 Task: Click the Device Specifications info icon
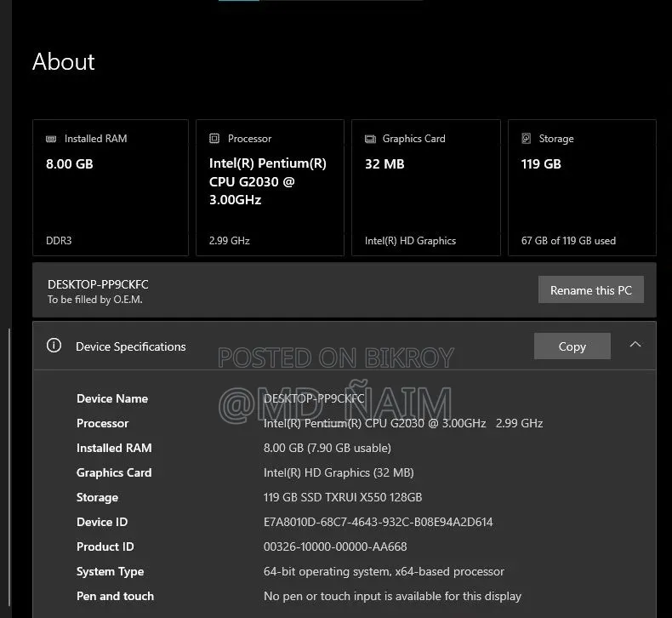point(54,346)
